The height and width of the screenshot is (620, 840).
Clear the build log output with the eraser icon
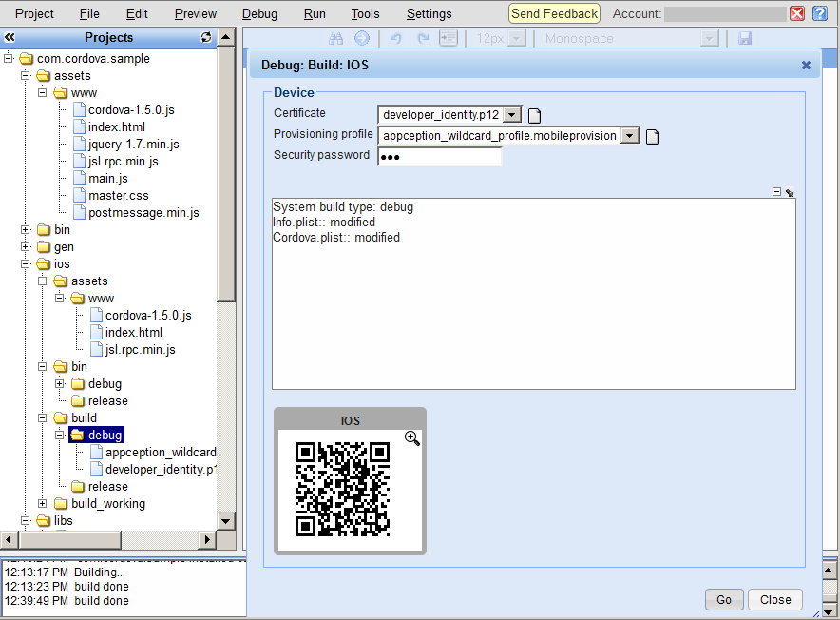pos(790,192)
